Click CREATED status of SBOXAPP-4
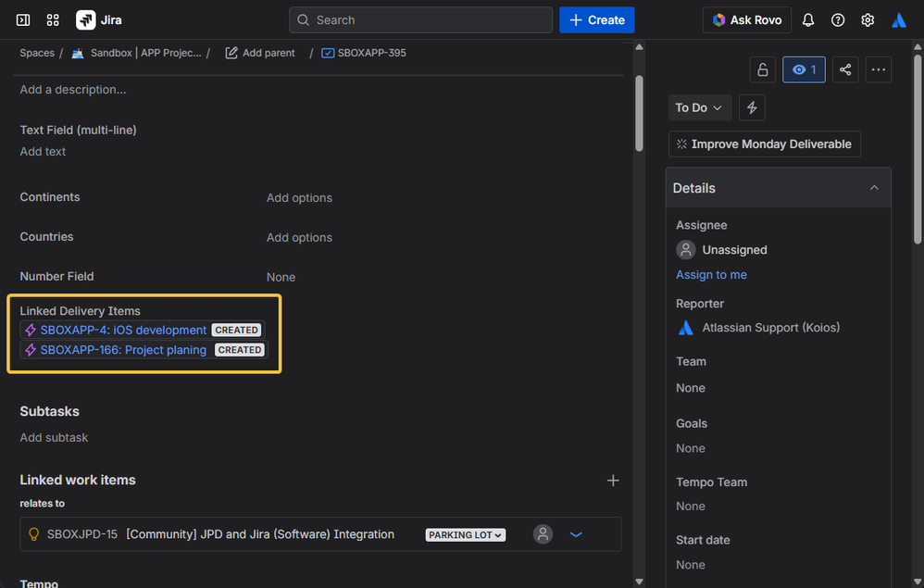924x588 pixels. (236, 330)
